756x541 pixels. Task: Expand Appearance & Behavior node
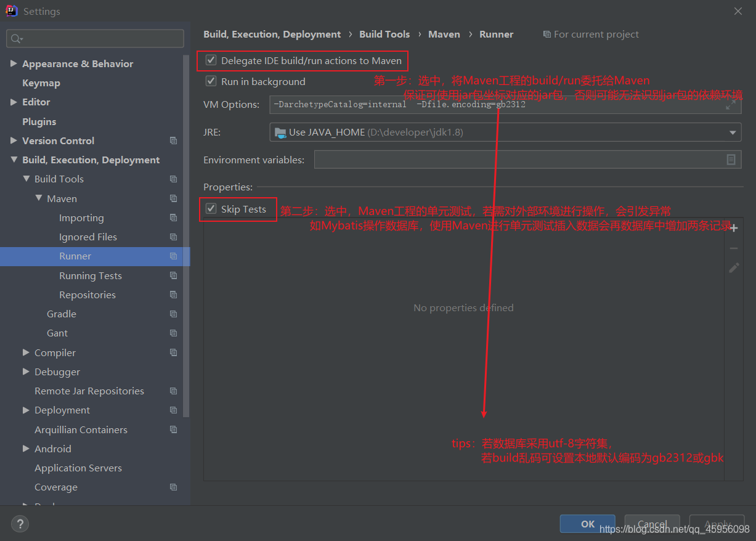point(14,63)
